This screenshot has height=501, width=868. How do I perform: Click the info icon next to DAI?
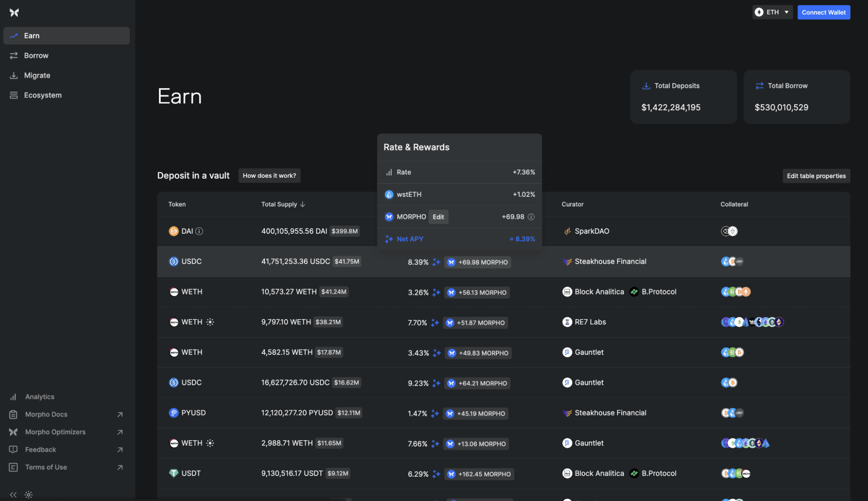coord(199,231)
